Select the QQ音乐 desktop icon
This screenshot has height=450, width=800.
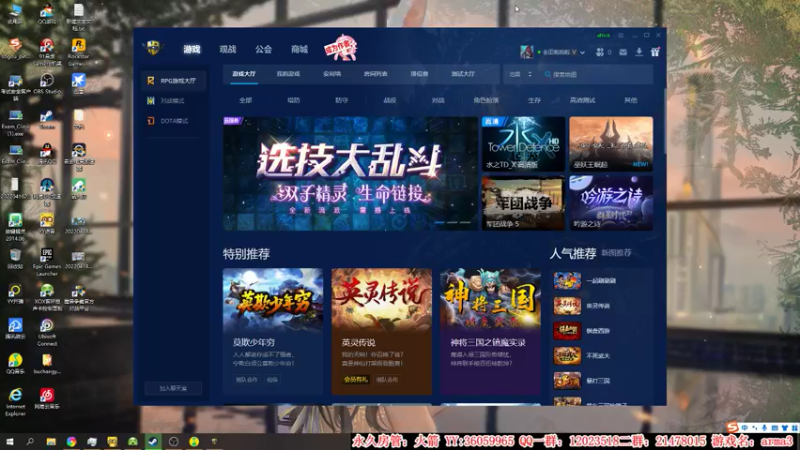15,363
